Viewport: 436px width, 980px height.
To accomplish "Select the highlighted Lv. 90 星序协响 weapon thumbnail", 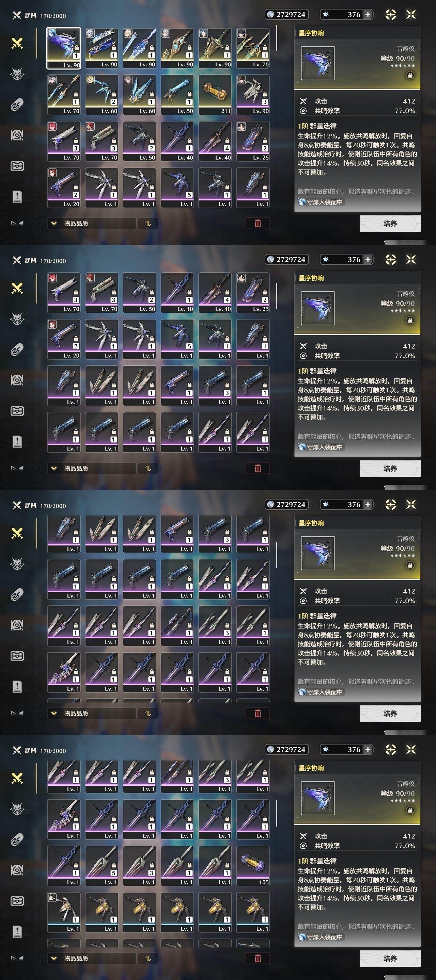I will point(64,48).
